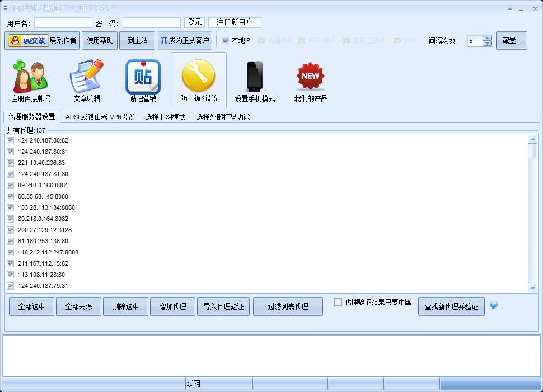Uncheck proxy 124.240.187.79:81
The height and width of the screenshot is (392, 543).
click(11, 286)
